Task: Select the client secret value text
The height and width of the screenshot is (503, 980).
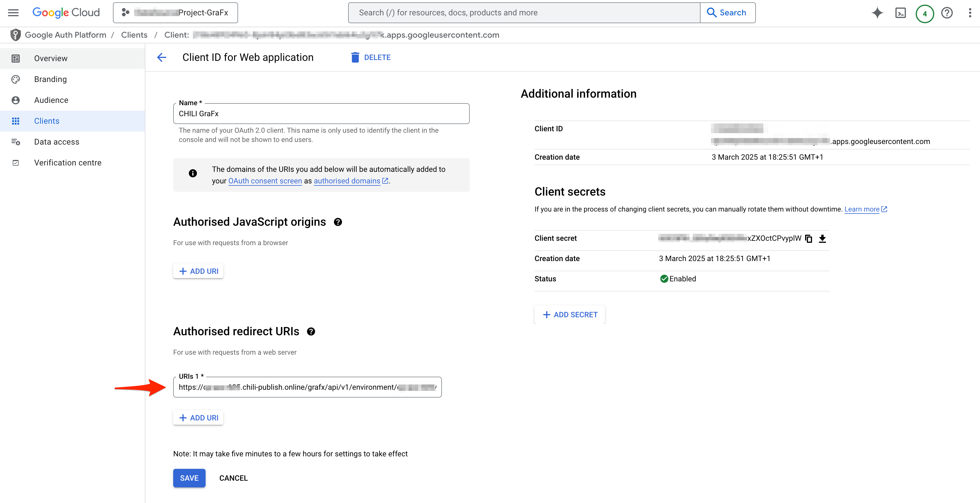Action: pyautogui.click(x=730, y=238)
